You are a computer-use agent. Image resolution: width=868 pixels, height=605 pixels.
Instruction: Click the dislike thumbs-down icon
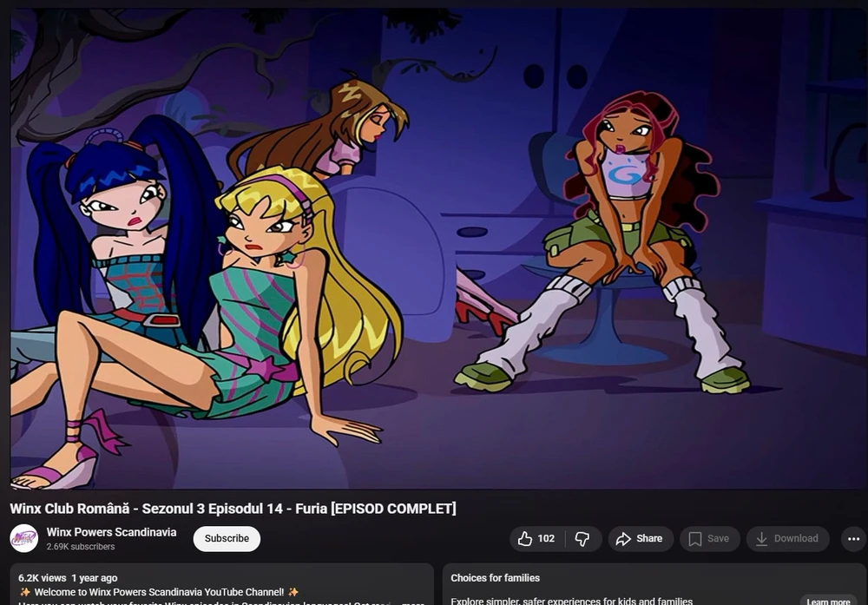pos(582,538)
